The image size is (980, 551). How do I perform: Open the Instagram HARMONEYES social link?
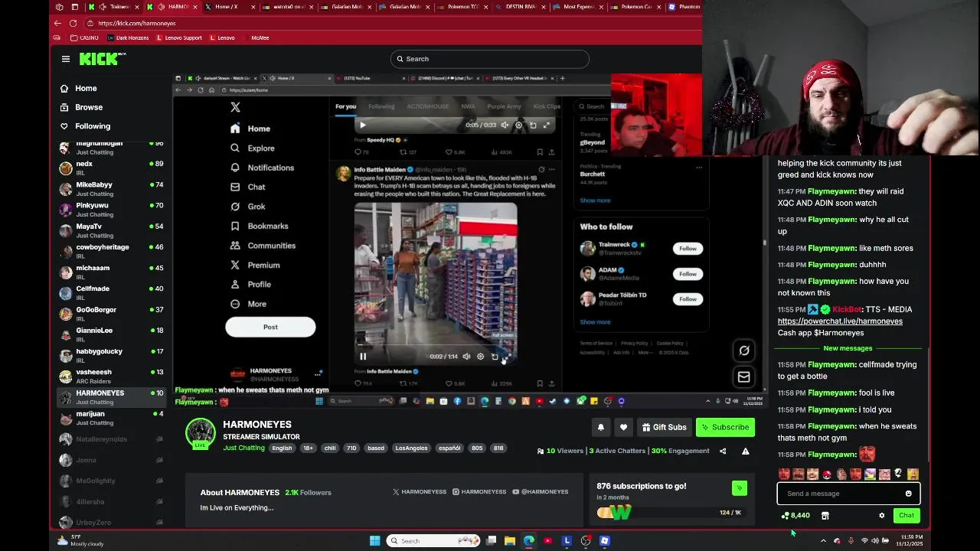[479, 492]
